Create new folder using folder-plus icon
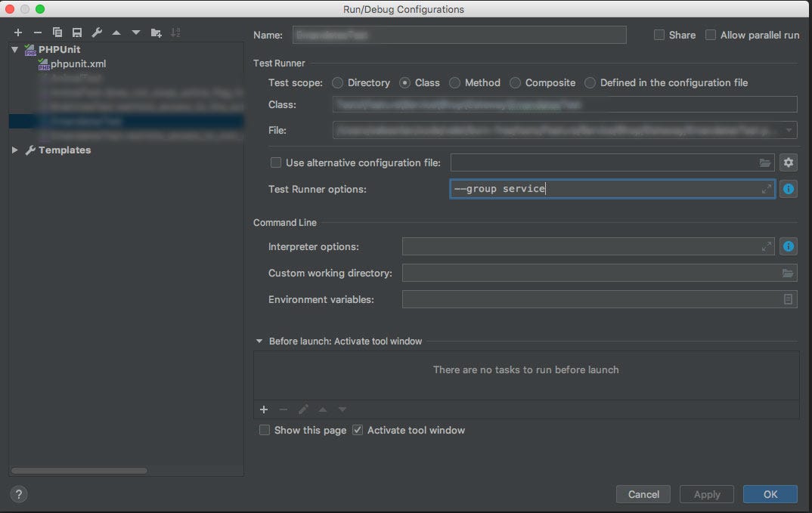The width and height of the screenshot is (812, 513). pyautogui.click(x=156, y=32)
